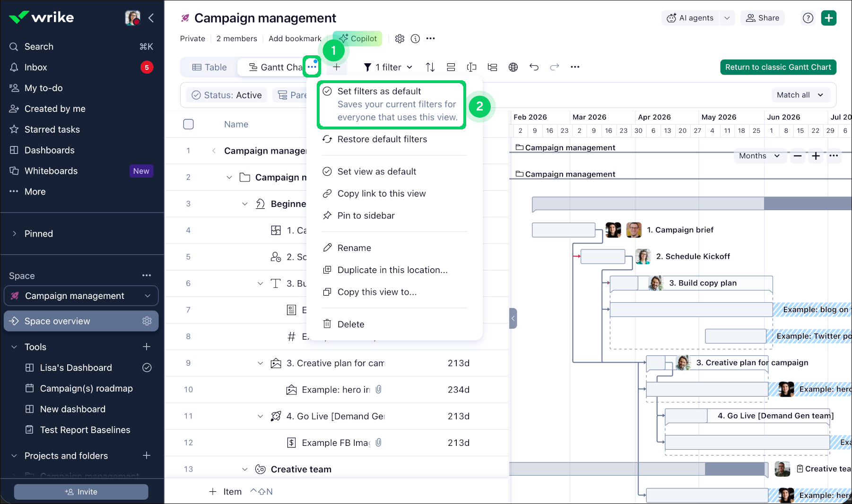Viewport: 852px width, 504px height.
Task: Open Starred tasks
Action: coord(81,129)
